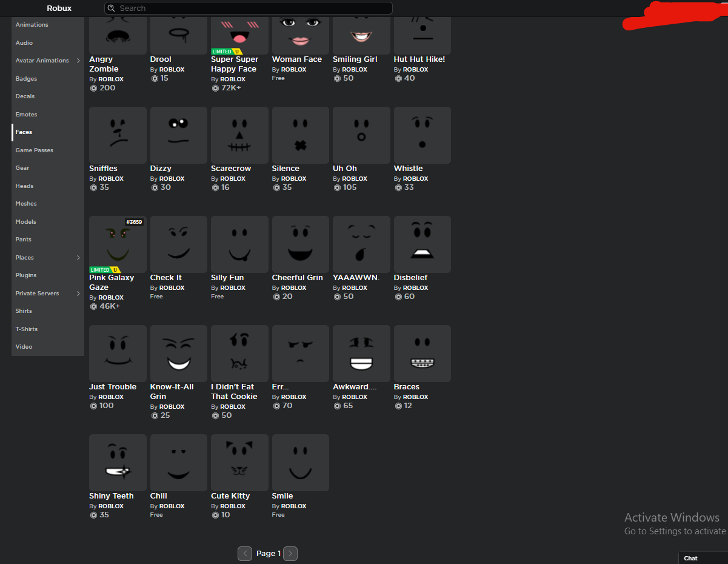Open the I Didn't Eat That Cookie thumbnail

pyautogui.click(x=239, y=354)
